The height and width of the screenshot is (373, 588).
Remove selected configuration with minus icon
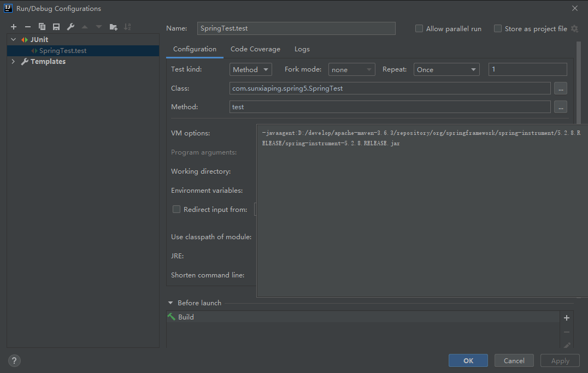[28, 27]
